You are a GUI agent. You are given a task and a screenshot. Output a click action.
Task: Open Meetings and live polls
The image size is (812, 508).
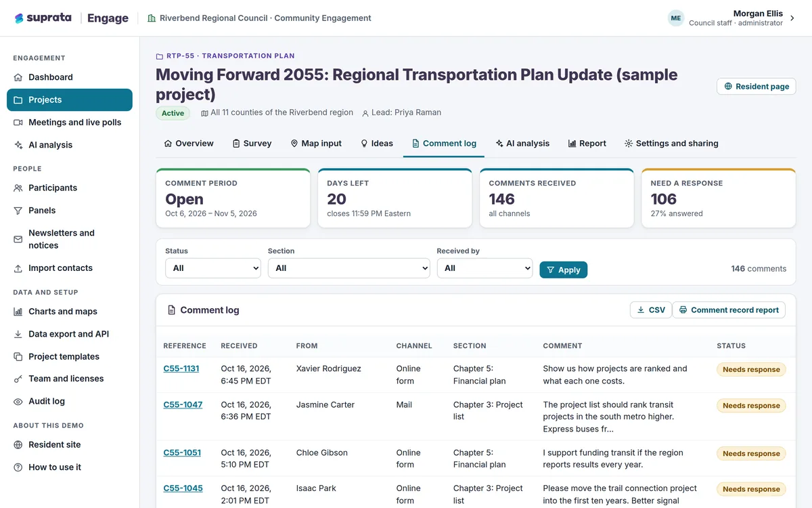(70, 123)
